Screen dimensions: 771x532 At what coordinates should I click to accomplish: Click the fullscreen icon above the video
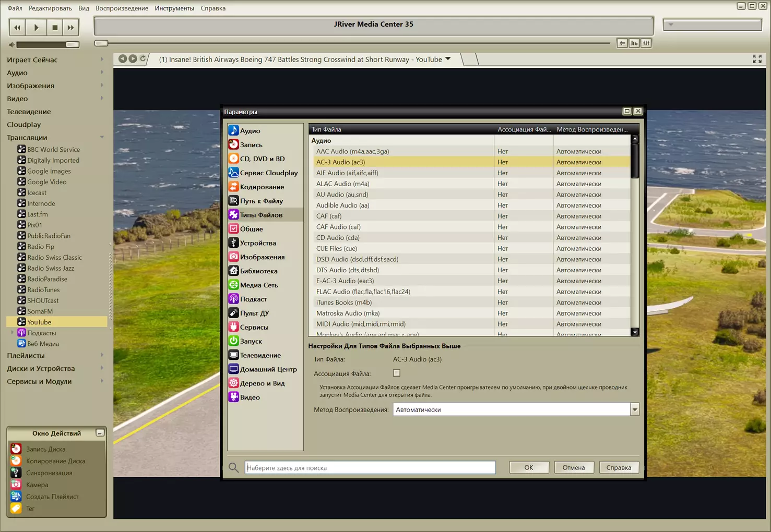[x=757, y=59]
